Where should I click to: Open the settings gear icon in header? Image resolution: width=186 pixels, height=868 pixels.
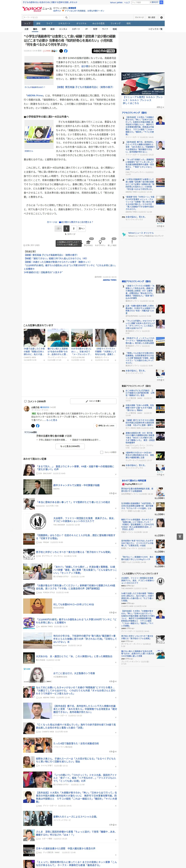click(x=161, y=17)
